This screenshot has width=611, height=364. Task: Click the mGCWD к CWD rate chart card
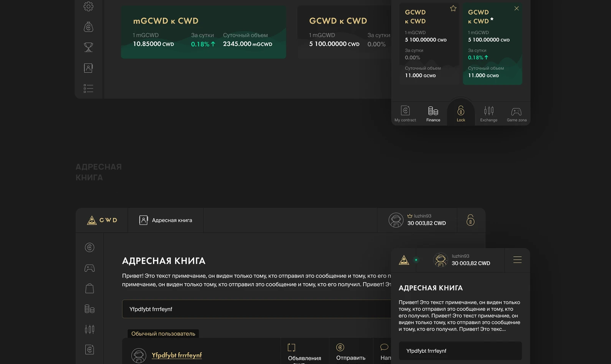point(204,32)
